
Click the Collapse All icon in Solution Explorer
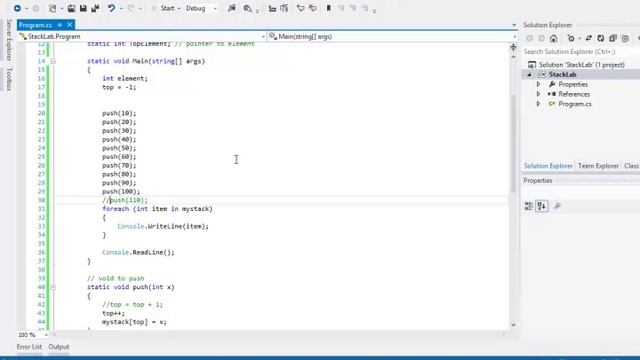coord(613,38)
